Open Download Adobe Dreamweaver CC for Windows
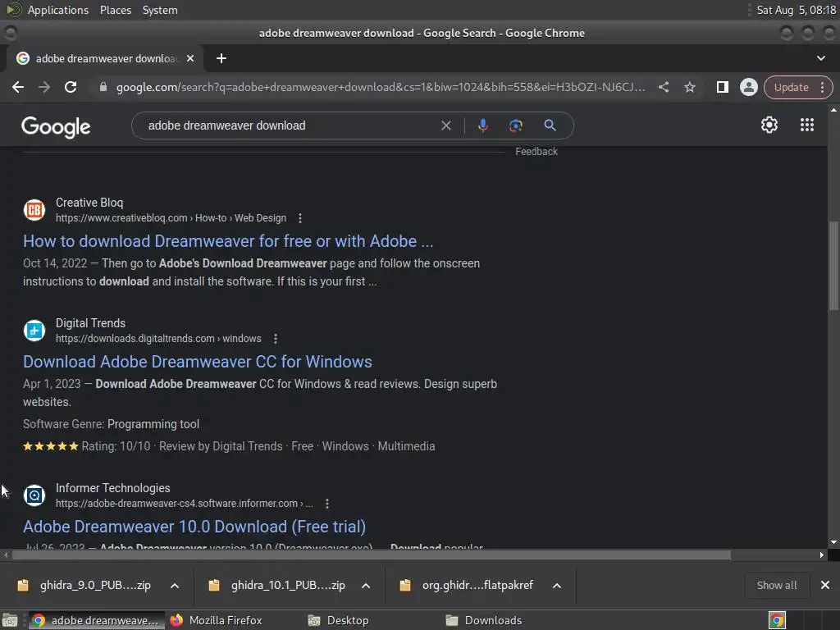The height and width of the screenshot is (630, 840). pos(198,362)
